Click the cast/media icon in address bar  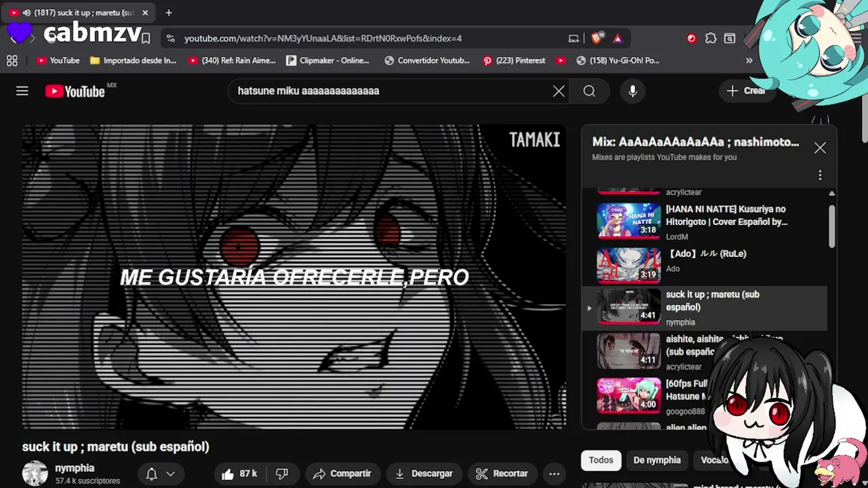(x=574, y=39)
